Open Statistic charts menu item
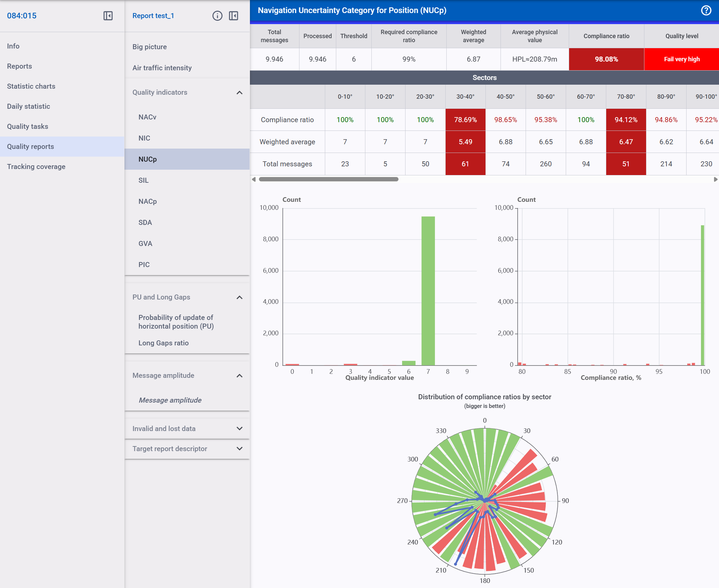This screenshot has height=588, width=719. 31,86
